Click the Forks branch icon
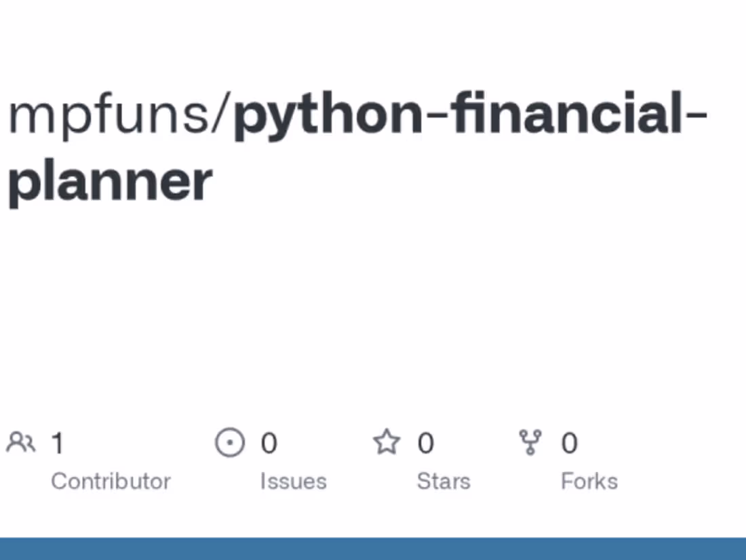This screenshot has width=746, height=560. coord(530,443)
